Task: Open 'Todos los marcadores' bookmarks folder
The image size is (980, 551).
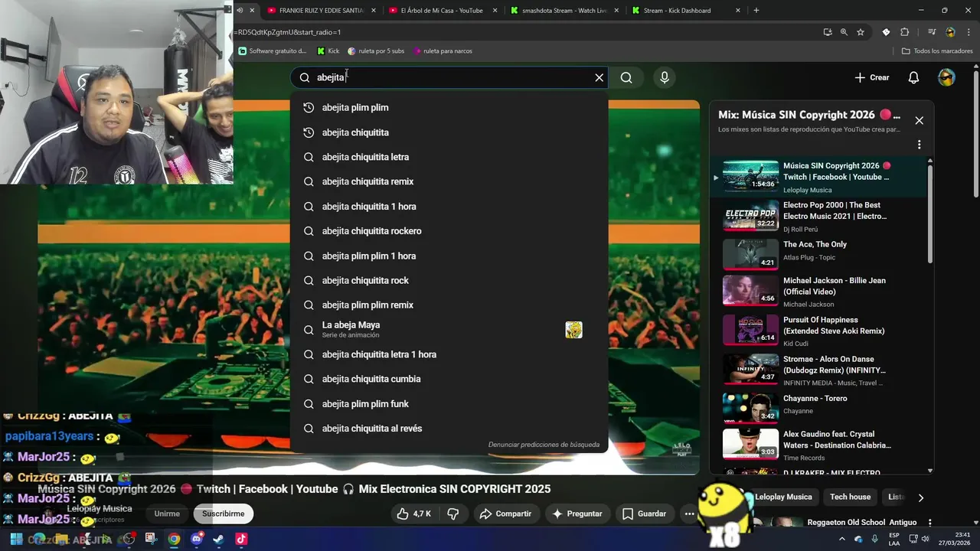Action: (937, 51)
